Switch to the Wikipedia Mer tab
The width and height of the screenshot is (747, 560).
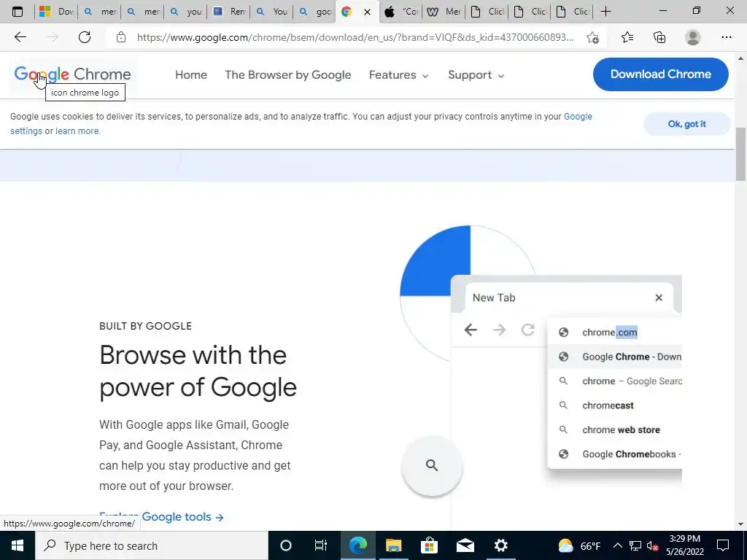pyautogui.click(x=444, y=12)
